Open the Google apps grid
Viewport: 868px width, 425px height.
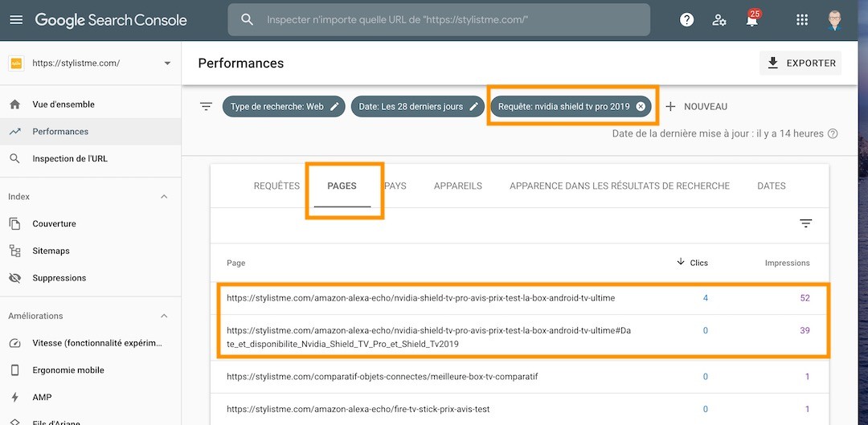point(801,20)
